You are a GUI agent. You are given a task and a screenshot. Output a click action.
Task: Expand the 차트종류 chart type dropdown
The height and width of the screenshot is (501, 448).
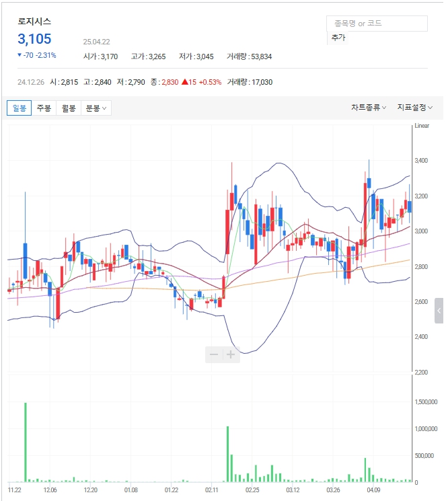tap(369, 108)
